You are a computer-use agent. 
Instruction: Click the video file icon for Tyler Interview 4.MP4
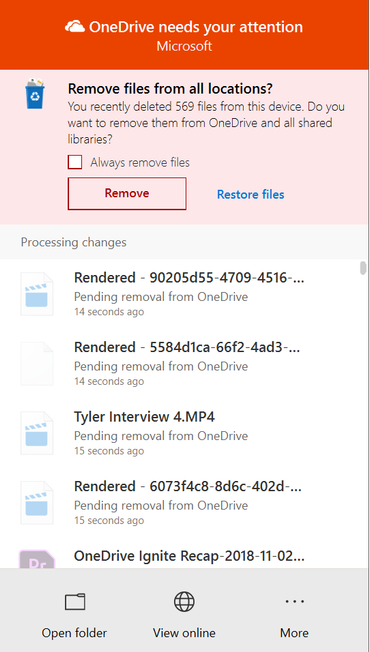point(37,433)
